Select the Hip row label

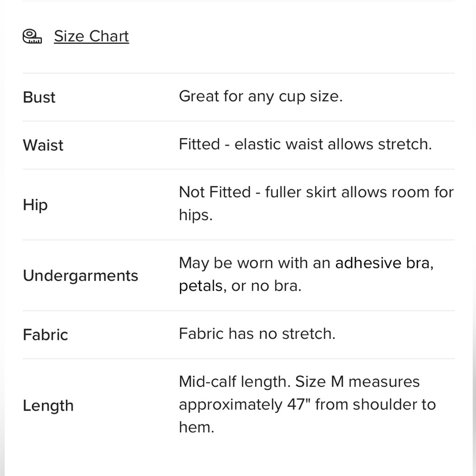[35, 205]
